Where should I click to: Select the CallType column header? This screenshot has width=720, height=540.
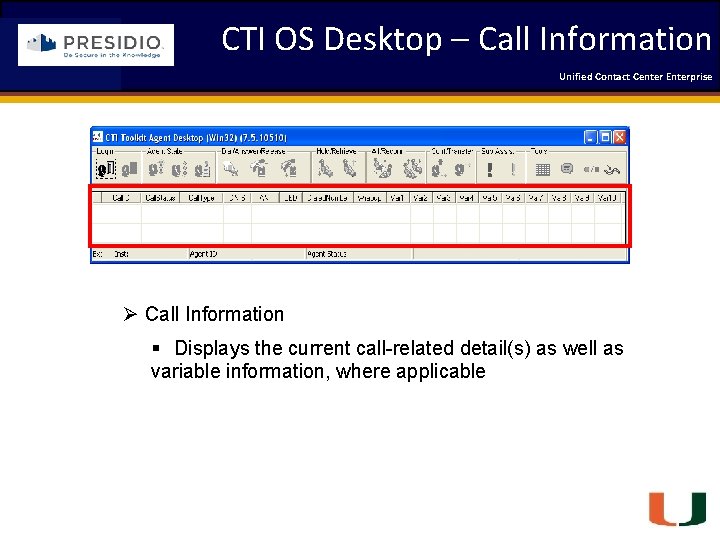tap(201, 198)
